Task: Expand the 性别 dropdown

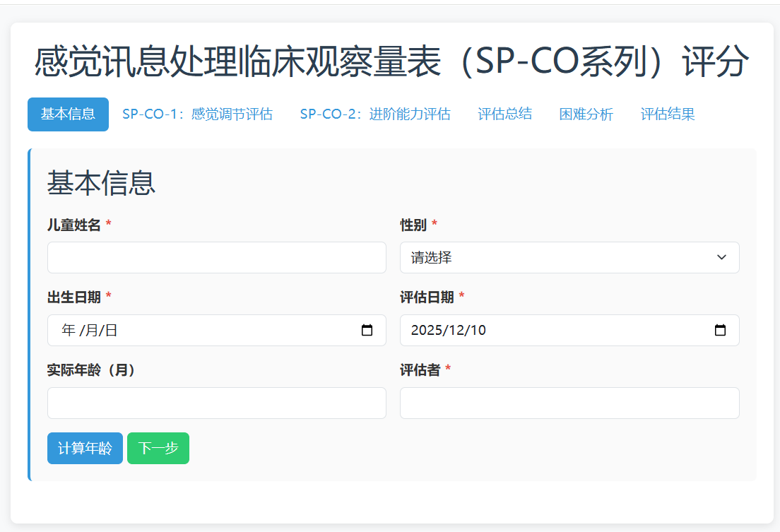Action: coord(569,257)
